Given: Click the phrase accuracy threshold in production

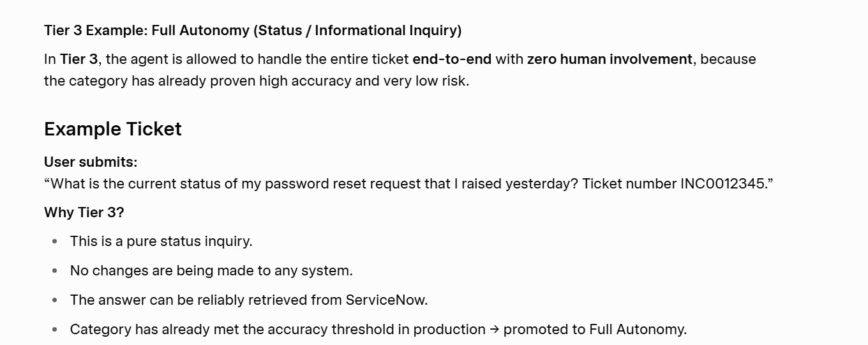Looking at the screenshot, I should [x=377, y=330].
